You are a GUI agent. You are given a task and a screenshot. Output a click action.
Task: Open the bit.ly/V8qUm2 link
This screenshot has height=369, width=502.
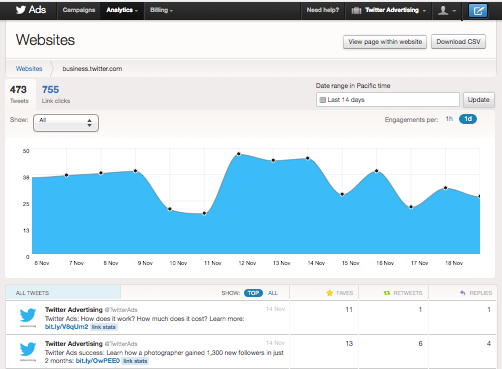[x=67, y=327]
